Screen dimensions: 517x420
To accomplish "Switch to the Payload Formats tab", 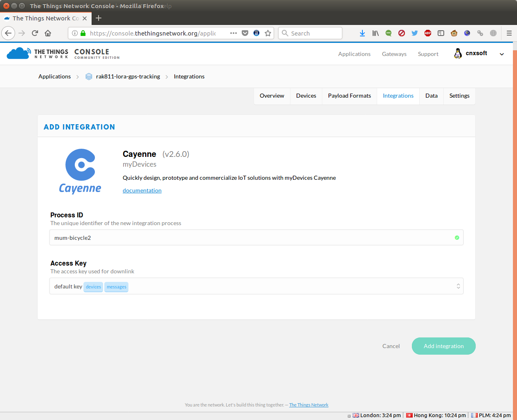I will pos(349,96).
